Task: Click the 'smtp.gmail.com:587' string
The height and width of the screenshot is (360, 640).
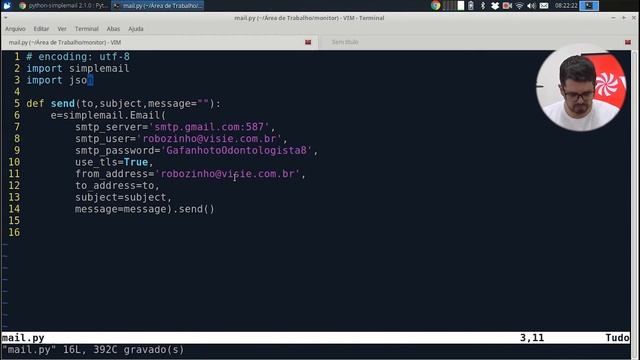Action: [x=209, y=127]
